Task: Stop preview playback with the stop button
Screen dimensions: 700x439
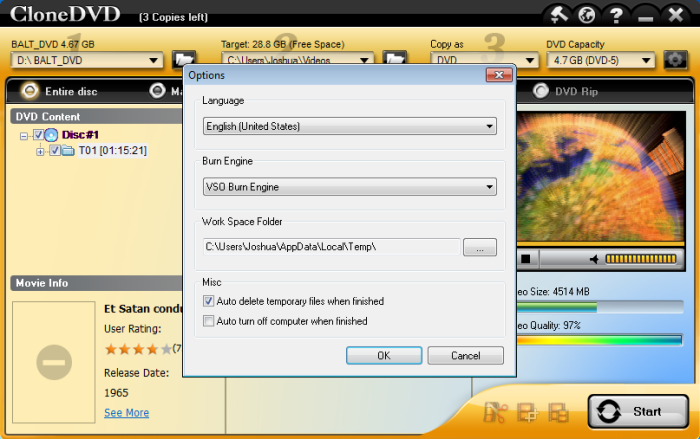Action: [525, 259]
